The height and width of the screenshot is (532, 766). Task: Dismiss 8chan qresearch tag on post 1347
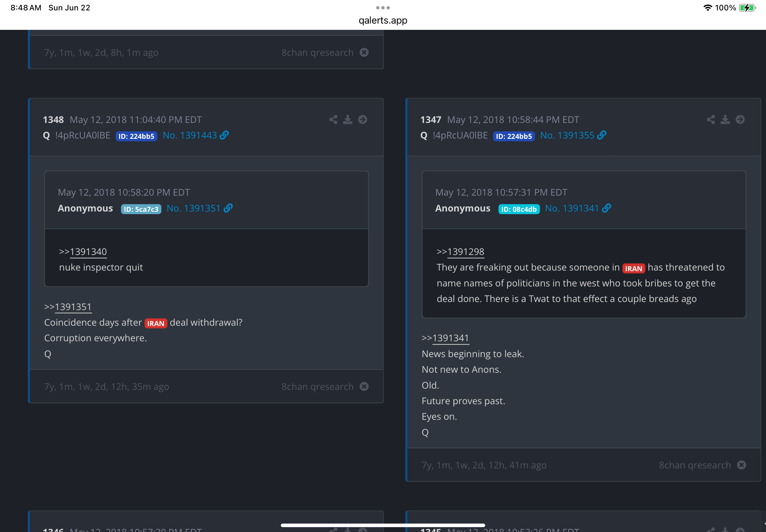pyautogui.click(x=742, y=465)
